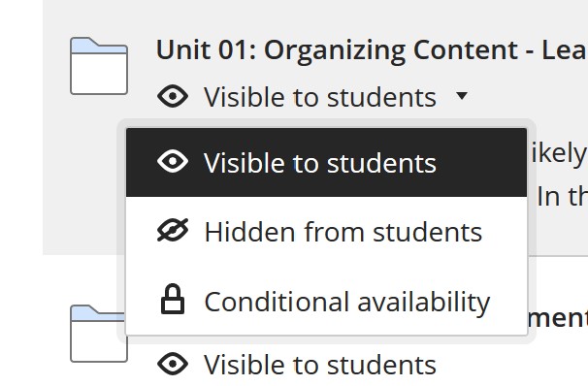Click the blue tab of second folder icon
This screenshot has width=588, height=386.
tap(99, 313)
